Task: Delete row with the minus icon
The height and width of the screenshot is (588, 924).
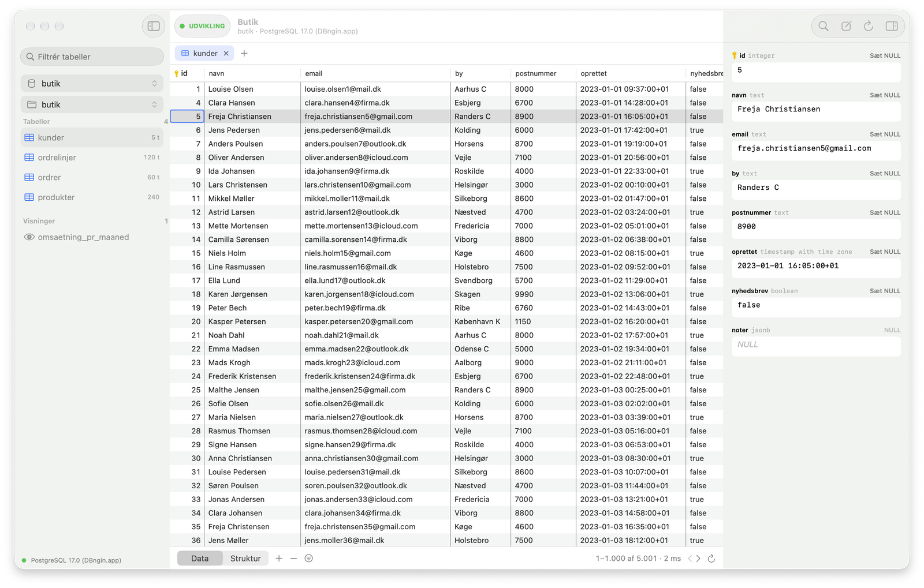Action: (293, 558)
